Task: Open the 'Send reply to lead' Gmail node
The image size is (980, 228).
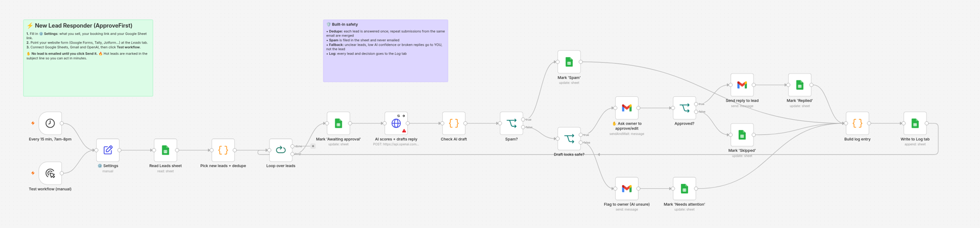Action: pos(742,84)
